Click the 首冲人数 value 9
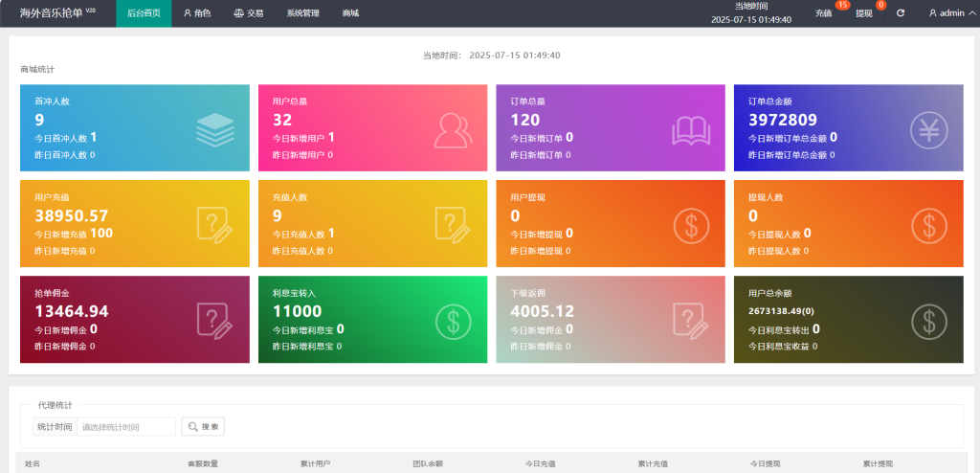 pyautogui.click(x=39, y=120)
